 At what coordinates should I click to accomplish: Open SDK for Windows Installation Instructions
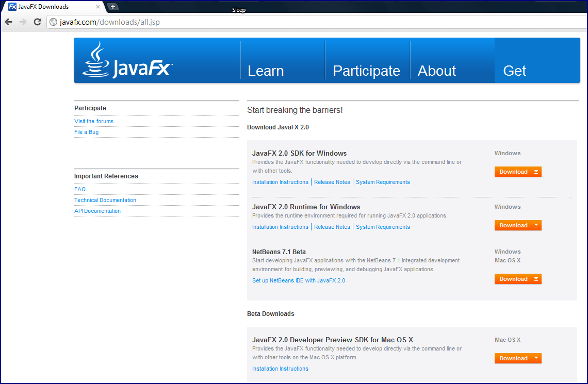[x=280, y=182]
